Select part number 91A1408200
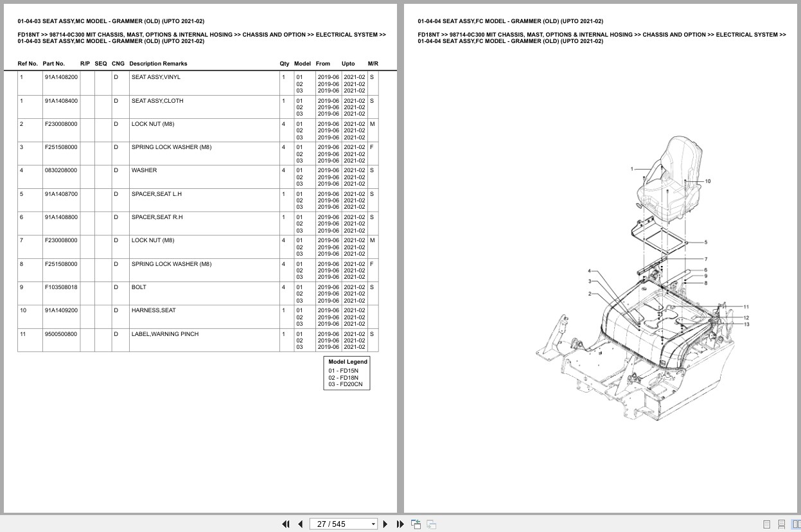801x532 pixels. click(61, 77)
